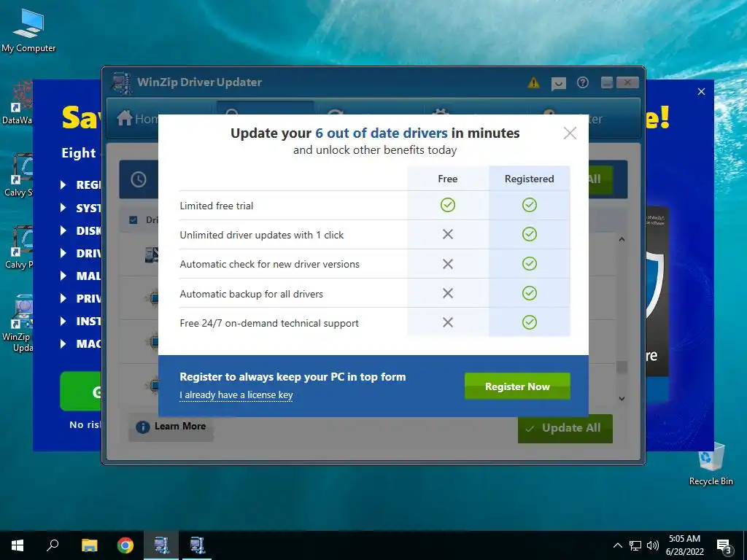Click the scrollbar up arrow in driver list
Viewport: 747px width, 560px height.
622,239
